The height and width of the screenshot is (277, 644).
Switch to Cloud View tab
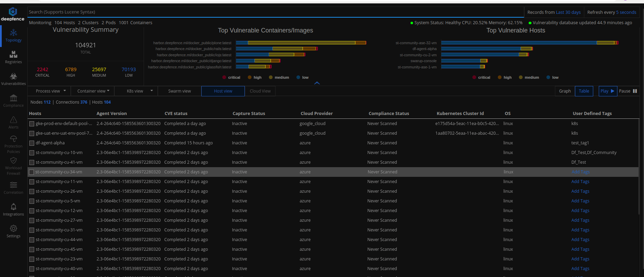pos(260,91)
